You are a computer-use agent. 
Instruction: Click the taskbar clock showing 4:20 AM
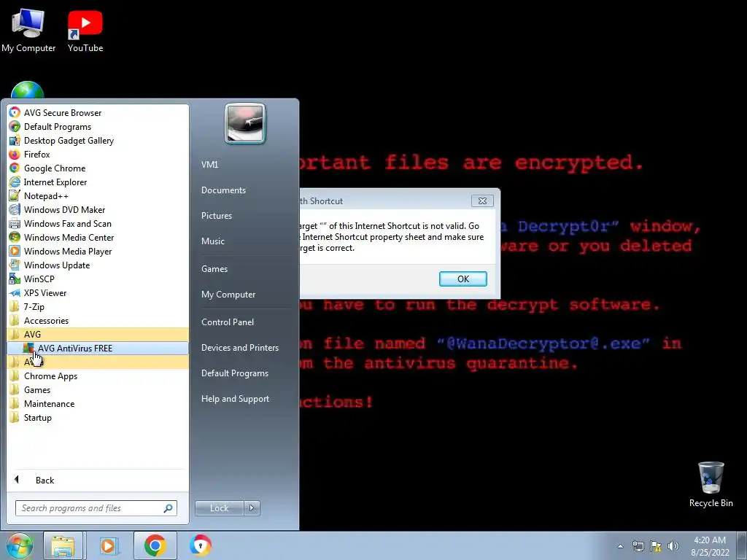[710, 545]
